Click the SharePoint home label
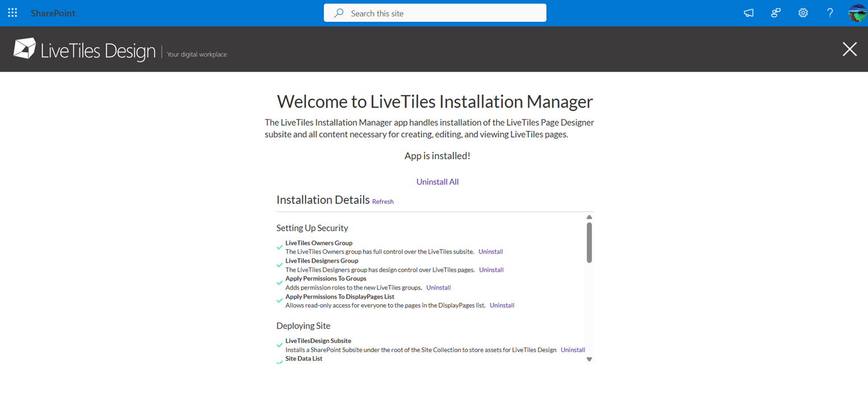Viewport: 868px width, 393px height. 53,13
